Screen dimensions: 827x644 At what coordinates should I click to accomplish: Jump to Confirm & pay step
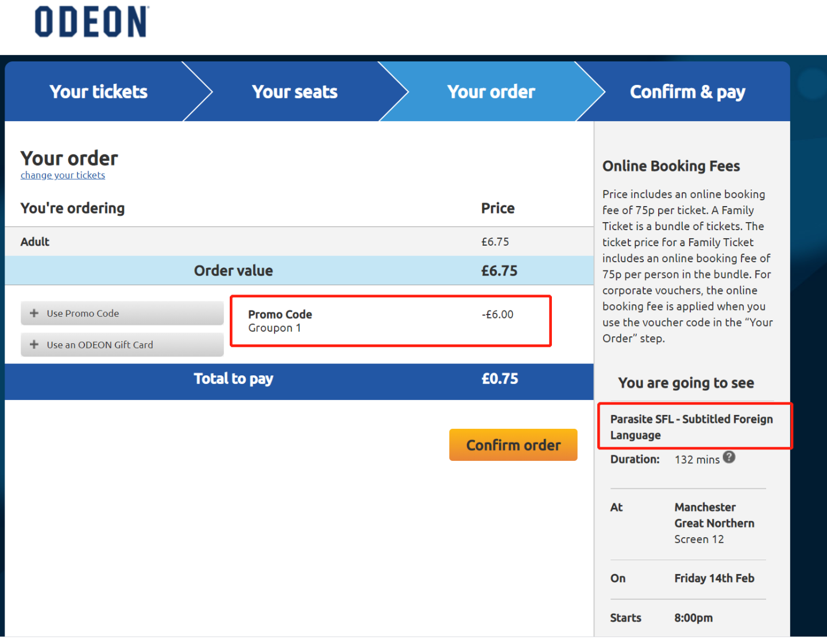[x=687, y=92]
